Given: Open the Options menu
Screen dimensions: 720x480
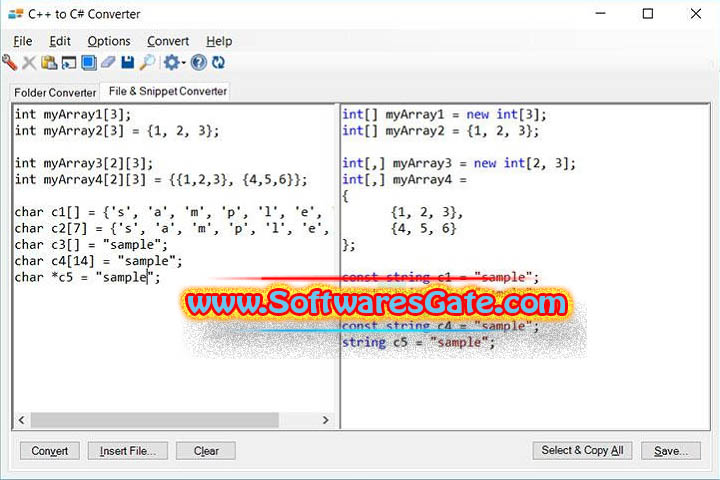Looking at the screenshot, I should tap(109, 41).
